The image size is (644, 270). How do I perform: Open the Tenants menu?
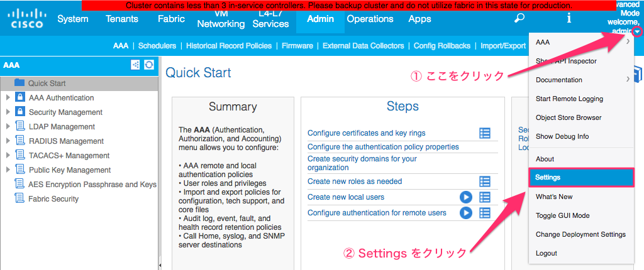[123, 19]
